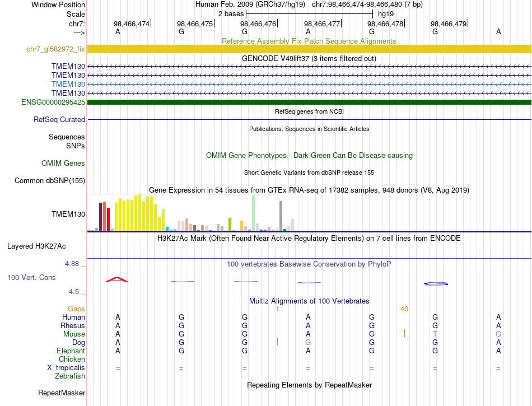This screenshot has height=406, width=532.
Task: Click the Human species label
Action: (x=73, y=317)
